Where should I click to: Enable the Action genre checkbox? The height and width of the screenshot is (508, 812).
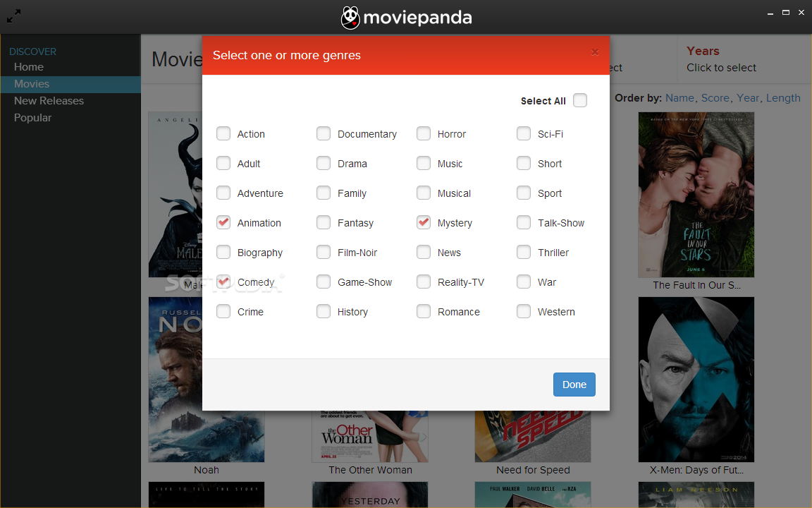(x=223, y=133)
